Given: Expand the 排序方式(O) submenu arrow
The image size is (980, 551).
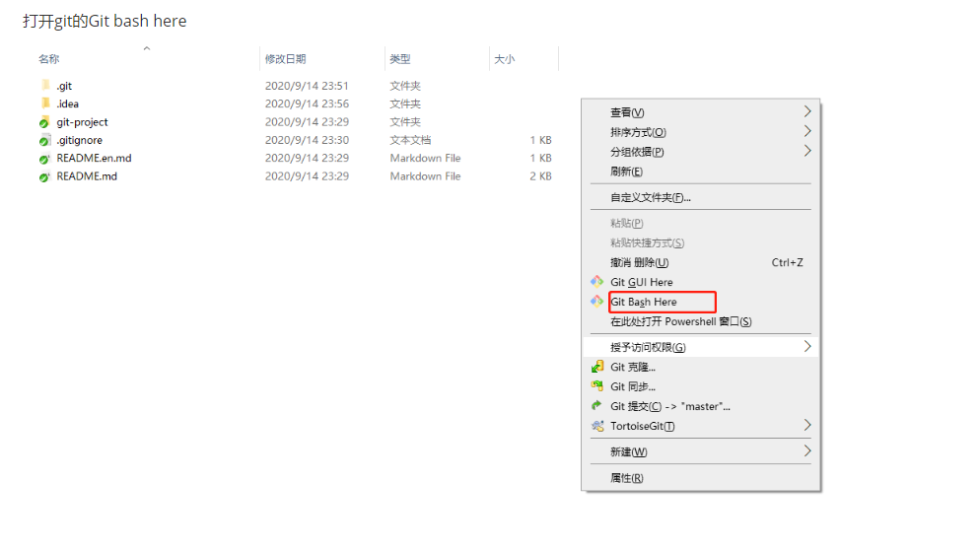Looking at the screenshot, I should [807, 131].
